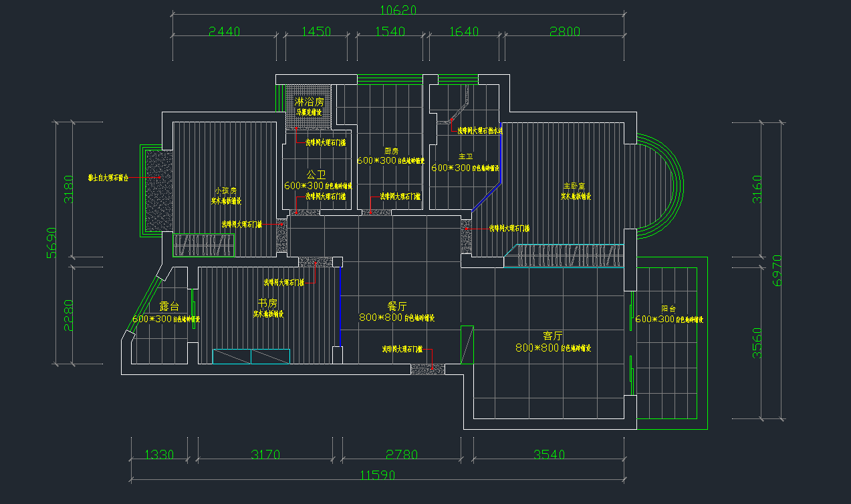The image size is (851, 504).
Task: Click the door-threshold annotation beside 主卧室 door
Action: click(x=509, y=229)
